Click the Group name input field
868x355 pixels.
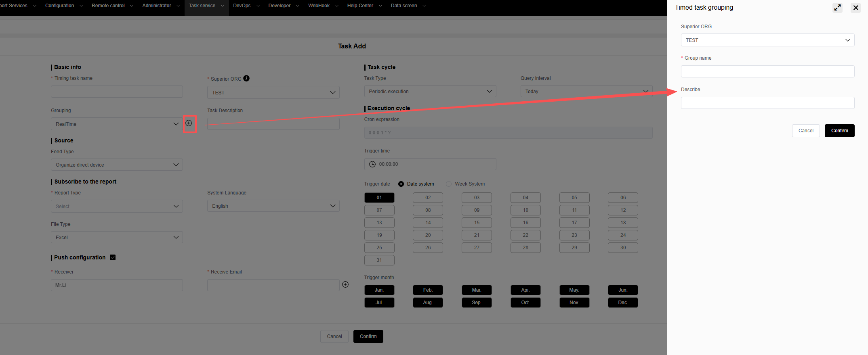(x=767, y=71)
